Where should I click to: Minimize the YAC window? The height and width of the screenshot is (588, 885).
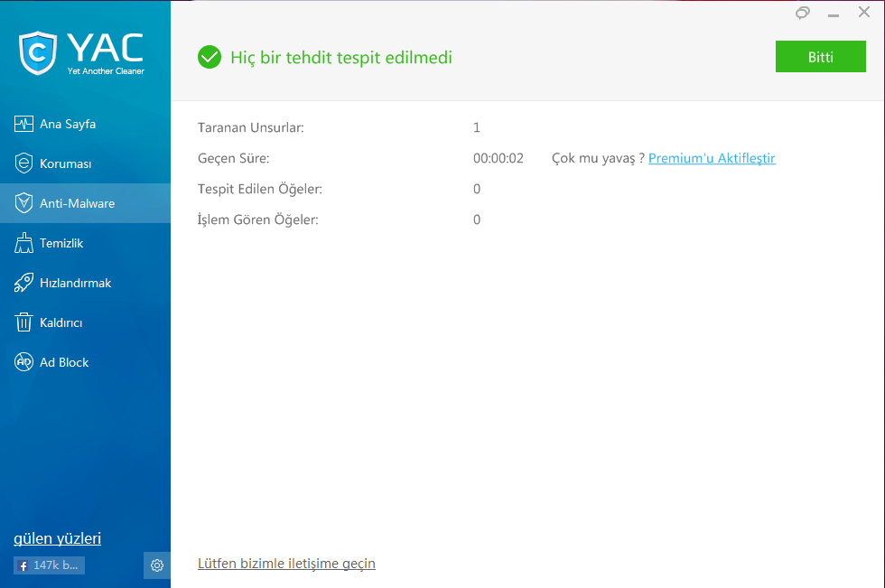(833, 14)
